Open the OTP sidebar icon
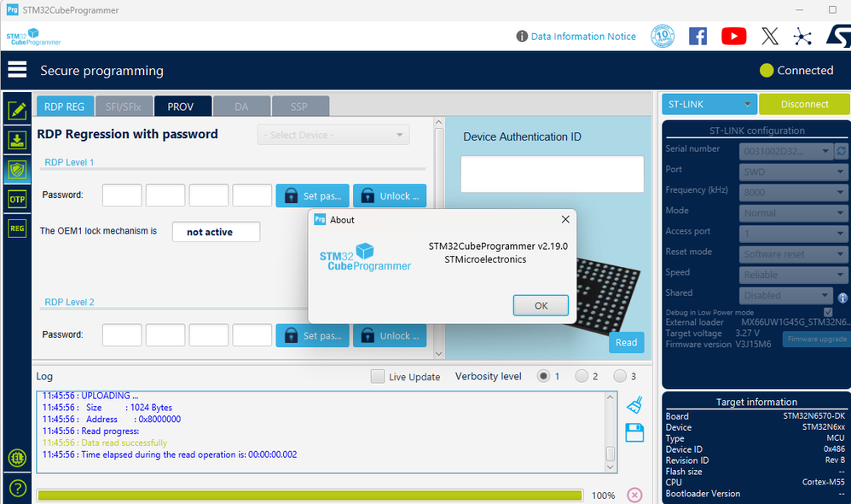851x504 pixels. (x=17, y=199)
